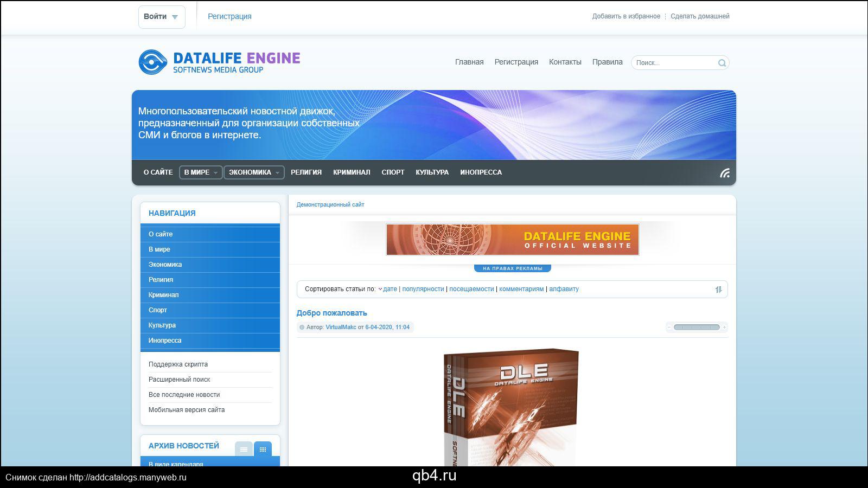Expand the ЭКОНОМИКА dropdown menu
Screen dimensions: 868x488
(x=254, y=172)
